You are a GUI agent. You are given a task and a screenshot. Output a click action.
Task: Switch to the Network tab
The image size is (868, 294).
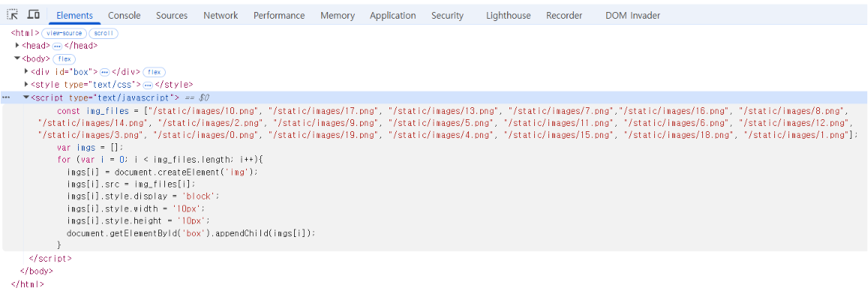221,16
